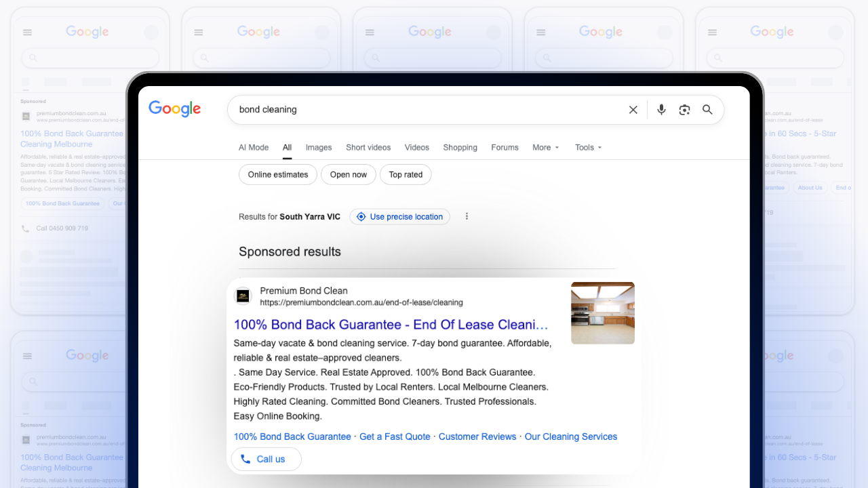Open the Shopping tab
The width and height of the screenshot is (868, 488).
(460, 147)
